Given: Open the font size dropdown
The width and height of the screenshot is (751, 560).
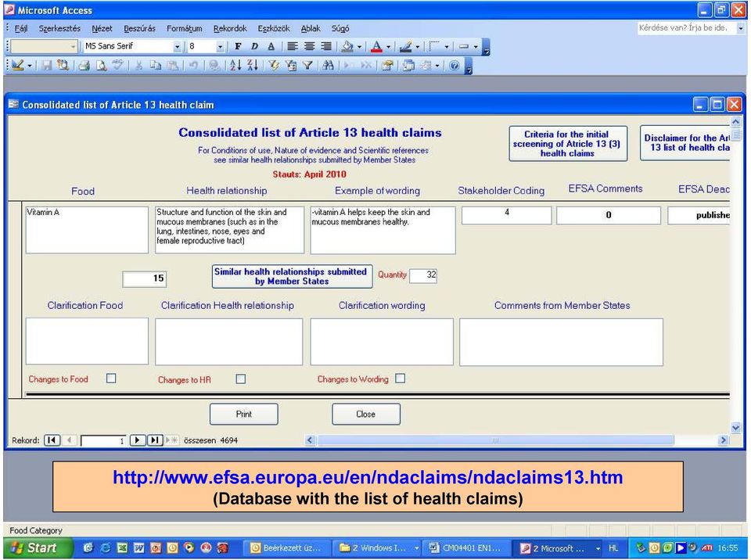Looking at the screenshot, I should (220, 46).
